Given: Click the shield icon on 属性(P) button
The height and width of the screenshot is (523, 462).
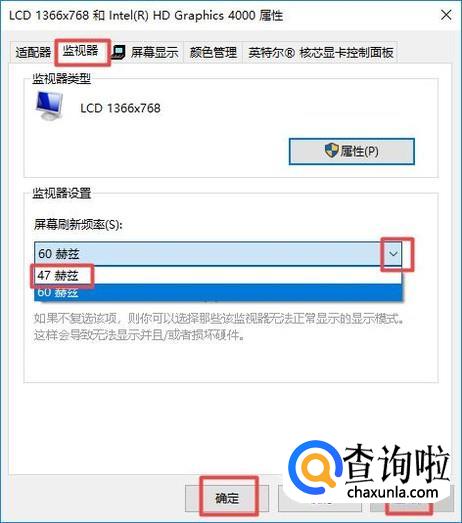Looking at the screenshot, I should [331, 150].
